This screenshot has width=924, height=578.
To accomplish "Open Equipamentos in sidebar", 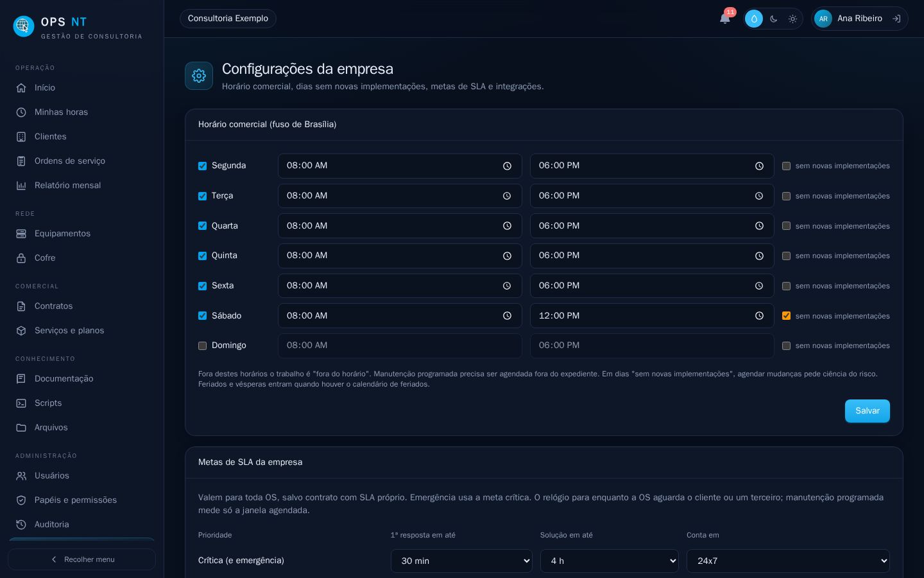I will pos(81,234).
